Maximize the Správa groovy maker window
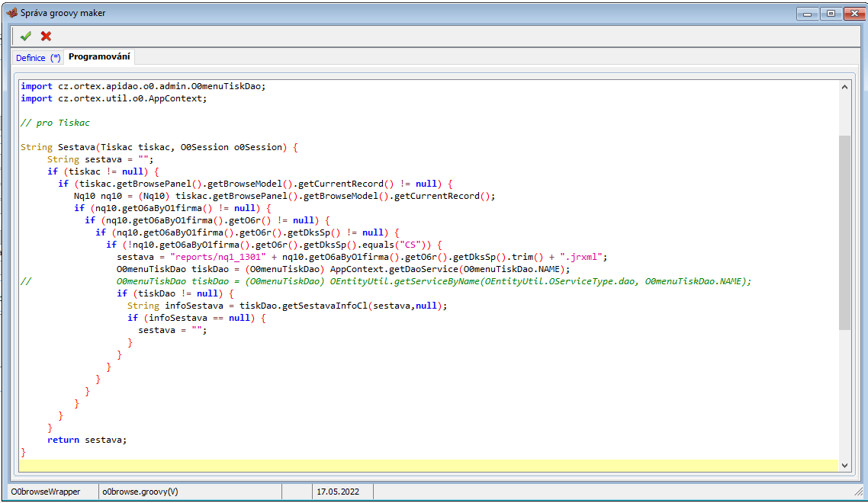This screenshot has height=503, width=868. coord(831,13)
